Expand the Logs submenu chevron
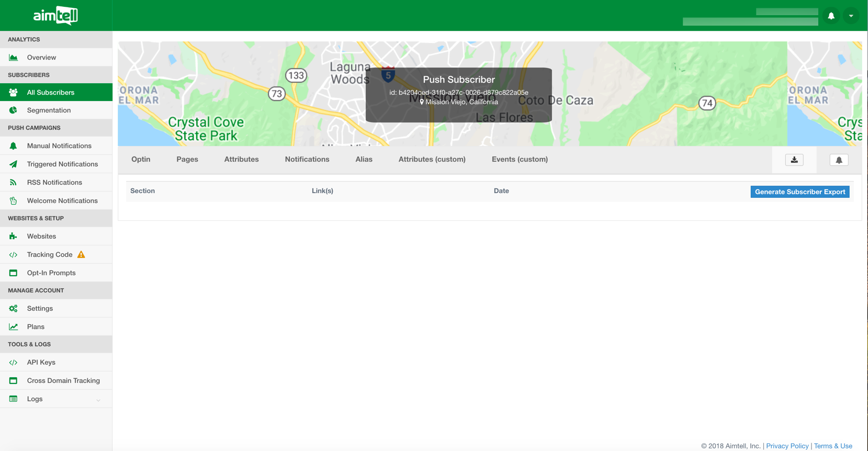Screen dimensions: 868x451 point(98,400)
